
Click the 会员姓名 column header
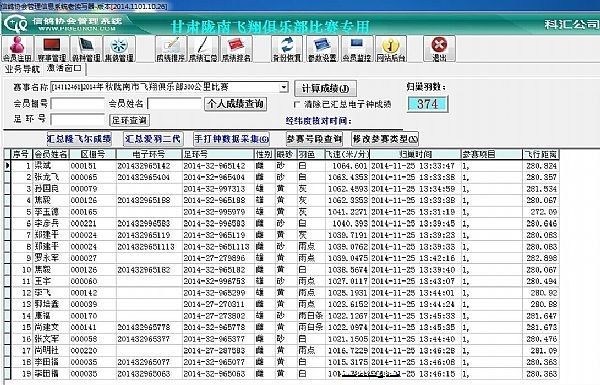click(51, 154)
